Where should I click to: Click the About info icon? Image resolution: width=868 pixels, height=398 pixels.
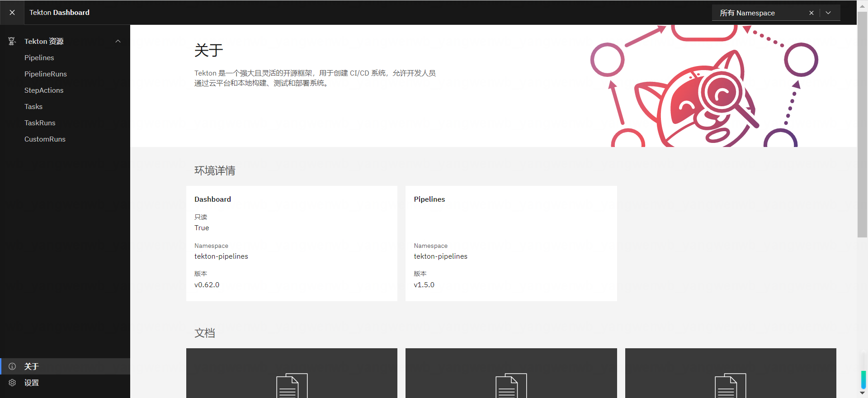coord(12,366)
